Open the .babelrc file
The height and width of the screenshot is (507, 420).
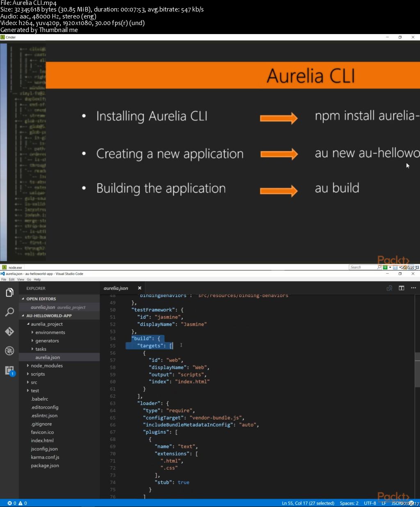(x=59, y=399)
